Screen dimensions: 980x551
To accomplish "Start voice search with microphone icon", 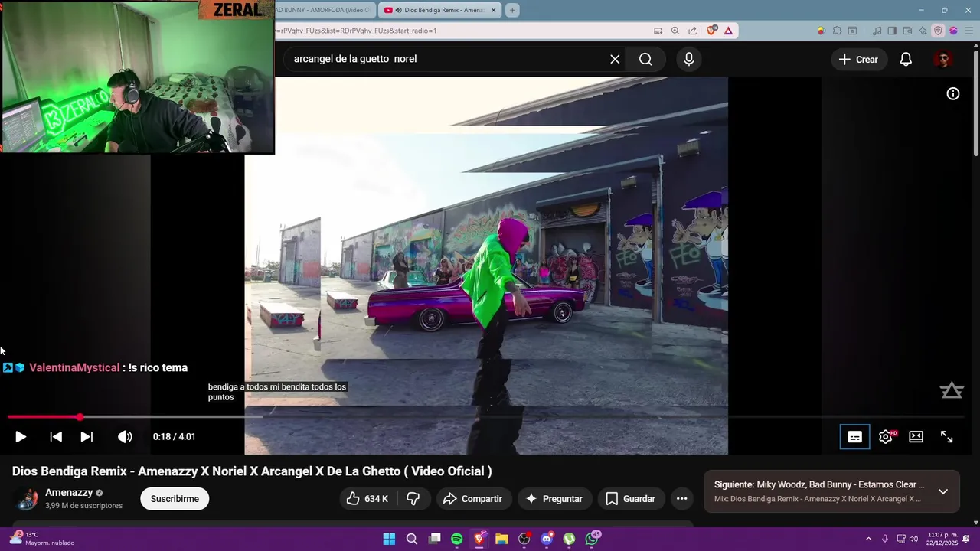I will point(689,59).
